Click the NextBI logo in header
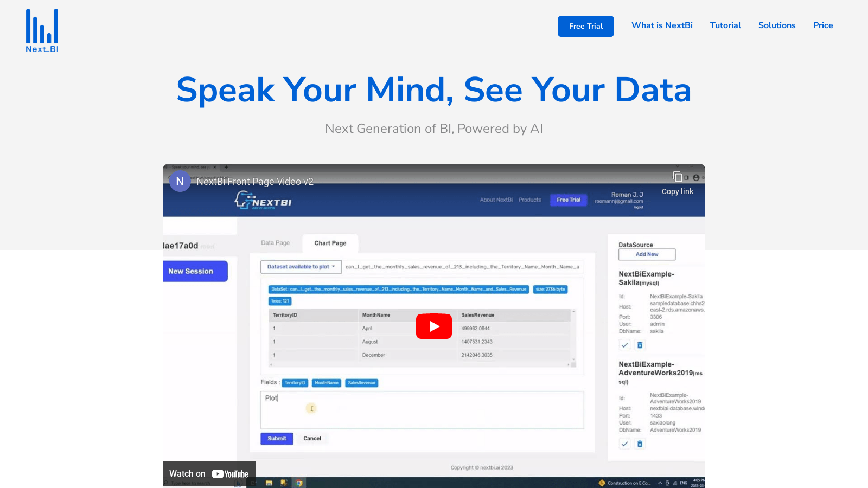The image size is (868, 488). tap(42, 30)
